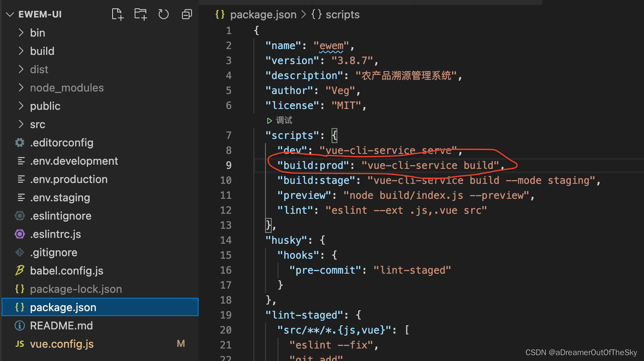644x361 pixels.
Task: Expand the dist folder
Action: [21, 69]
